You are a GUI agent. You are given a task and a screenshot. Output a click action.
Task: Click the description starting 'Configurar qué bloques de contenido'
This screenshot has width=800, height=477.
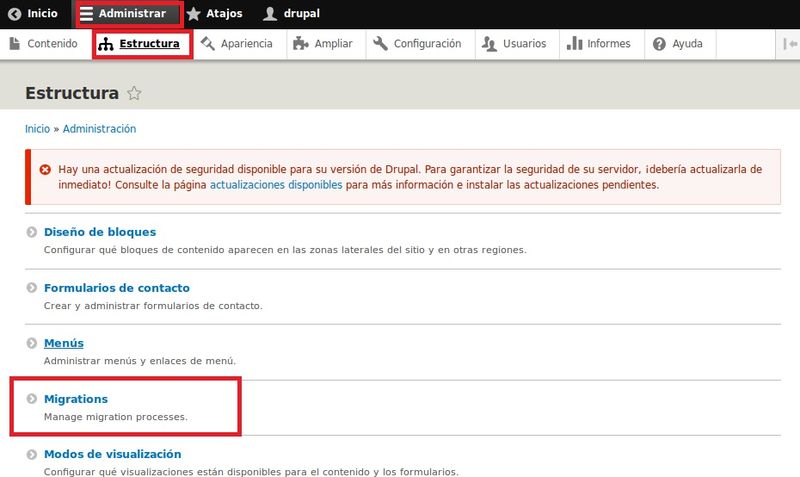pos(285,250)
